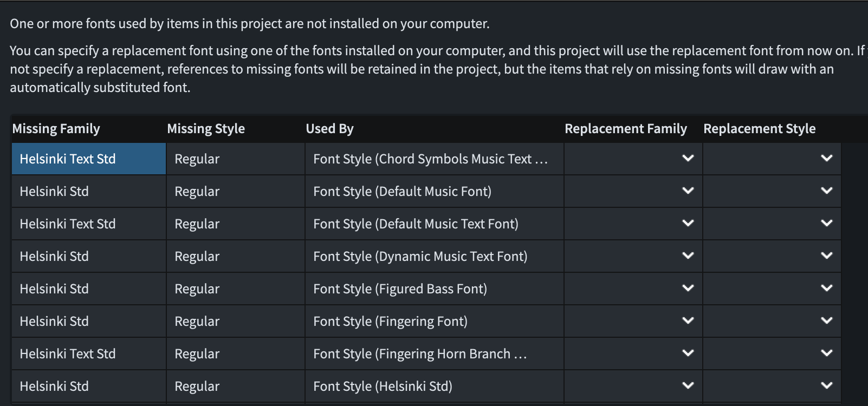Image resolution: width=868 pixels, height=406 pixels.
Task: Select the Fingering Horn Branch row
Action: tap(420, 354)
